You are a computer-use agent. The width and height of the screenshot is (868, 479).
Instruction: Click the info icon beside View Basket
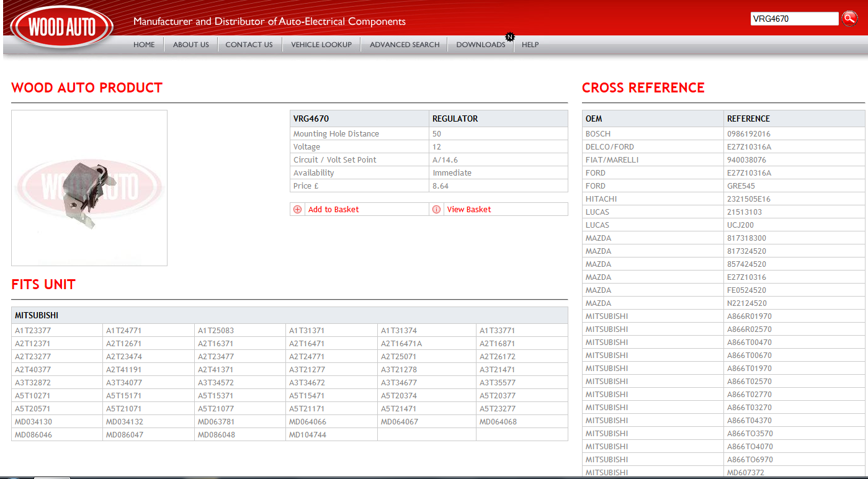(x=436, y=210)
